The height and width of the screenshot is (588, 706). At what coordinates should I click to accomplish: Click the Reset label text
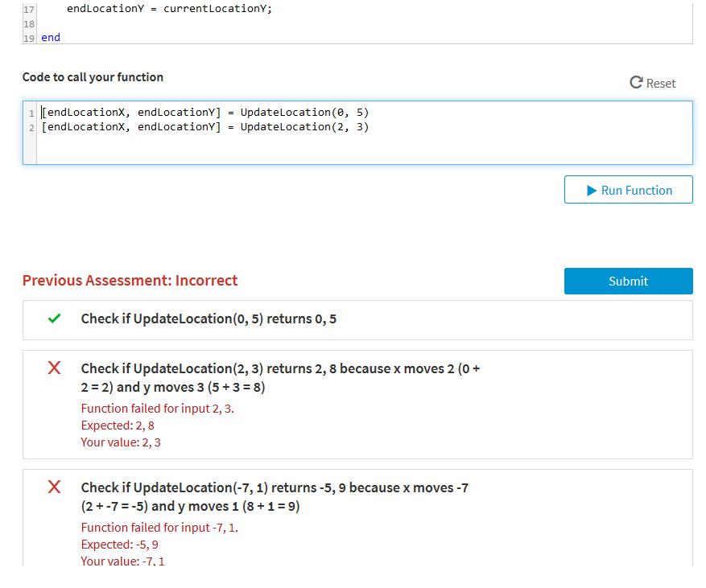662,83
